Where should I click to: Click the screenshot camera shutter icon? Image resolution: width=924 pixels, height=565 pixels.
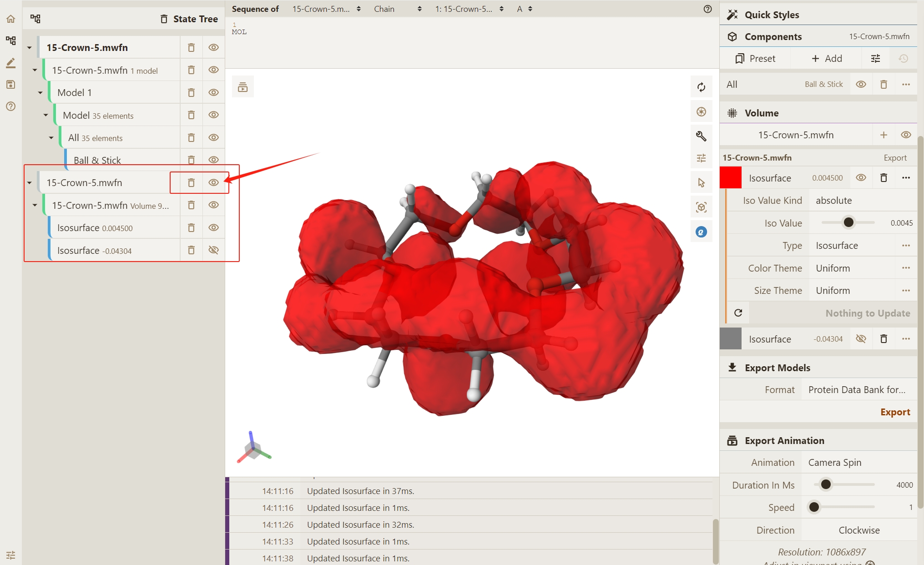(x=701, y=111)
